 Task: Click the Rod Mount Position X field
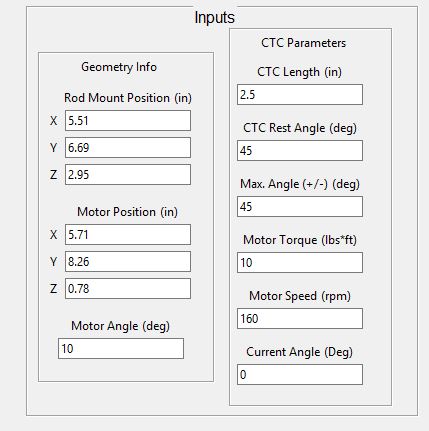click(x=128, y=121)
